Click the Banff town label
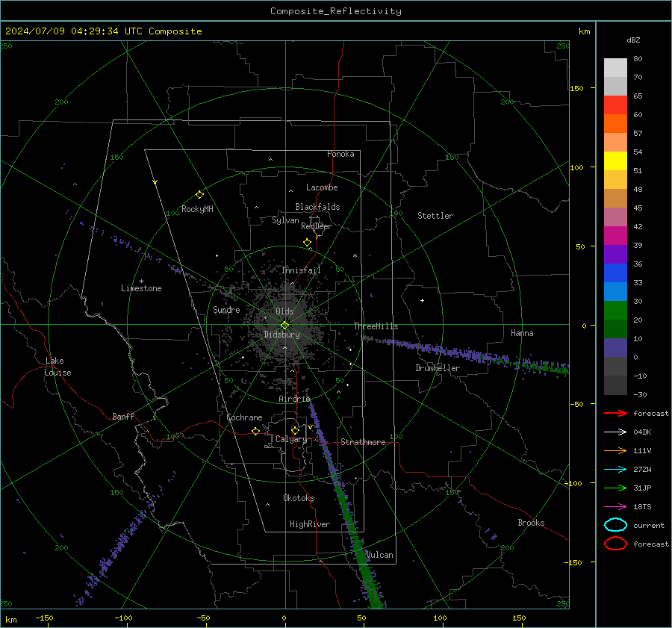Viewport: 672px width, 628px height. click(x=123, y=416)
